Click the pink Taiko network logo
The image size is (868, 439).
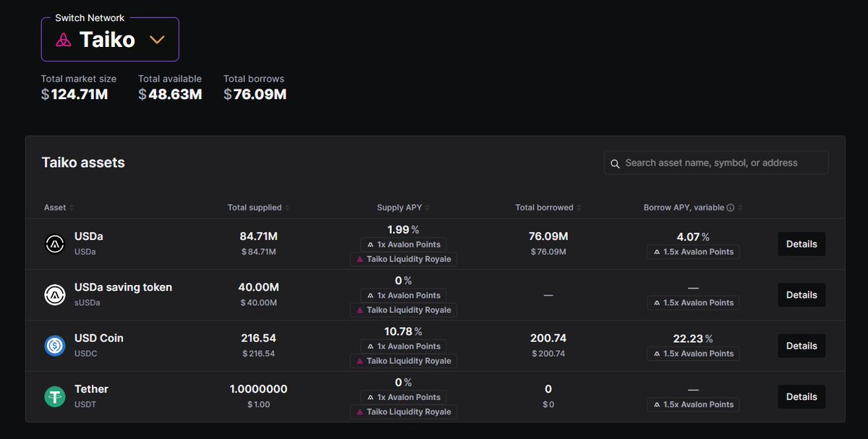[x=64, y=40]
